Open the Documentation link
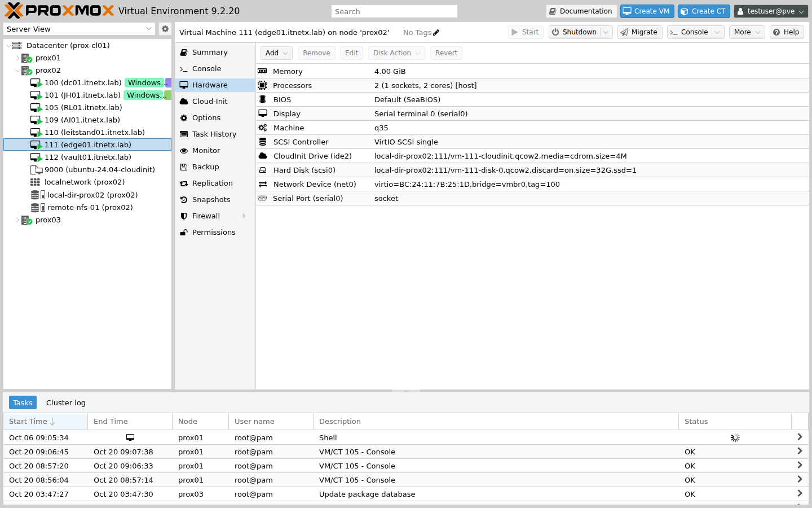Viewport: 812px width, 508px height. coord(581,11)
